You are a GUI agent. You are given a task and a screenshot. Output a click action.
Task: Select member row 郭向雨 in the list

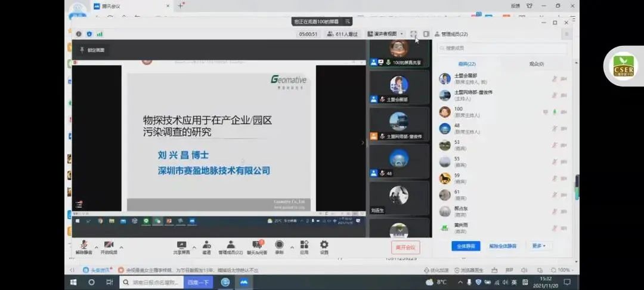coord(503,228)
